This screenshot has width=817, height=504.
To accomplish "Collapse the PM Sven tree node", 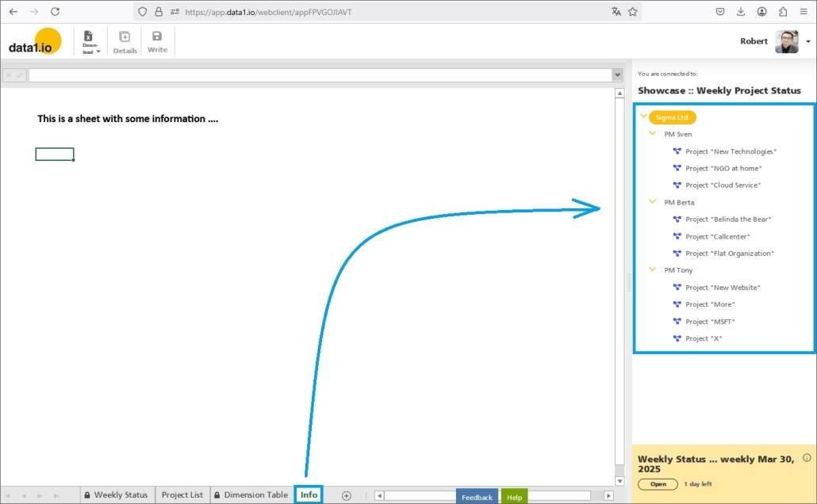I will tap(653, 134).
